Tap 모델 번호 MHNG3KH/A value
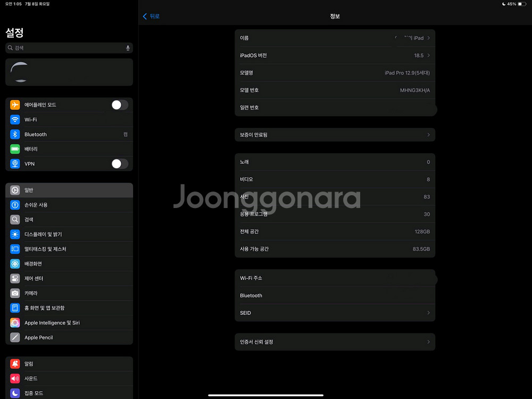This screenshot has width=532, height=399. [x=415, y=90]
